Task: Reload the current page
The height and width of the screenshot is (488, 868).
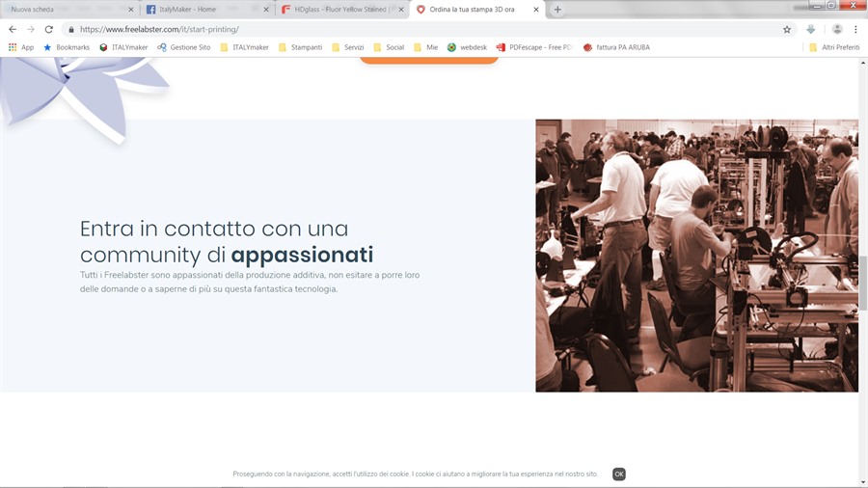Action: pos(49,29)
